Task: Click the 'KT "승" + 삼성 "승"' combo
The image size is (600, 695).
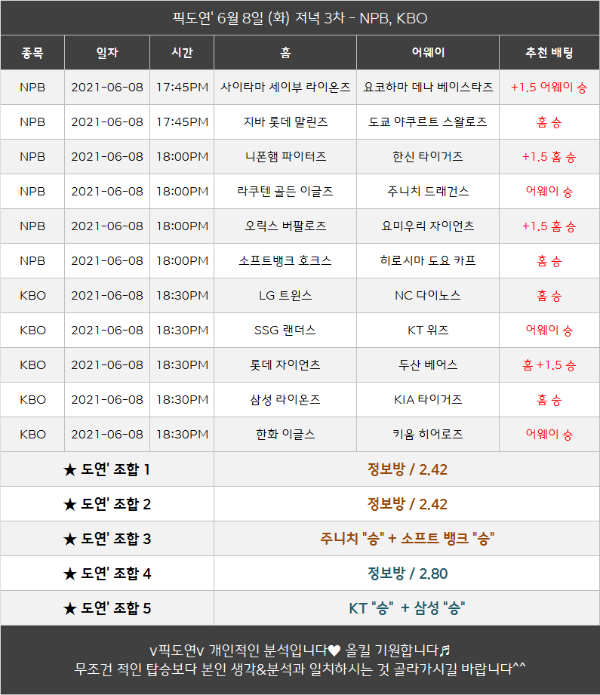Action: 407,608
